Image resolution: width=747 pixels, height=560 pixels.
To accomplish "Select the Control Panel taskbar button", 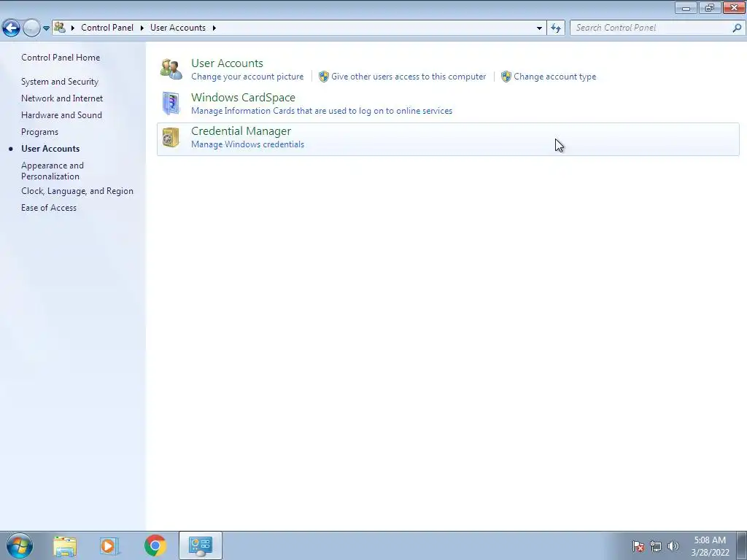I will (x=201, y=545).
